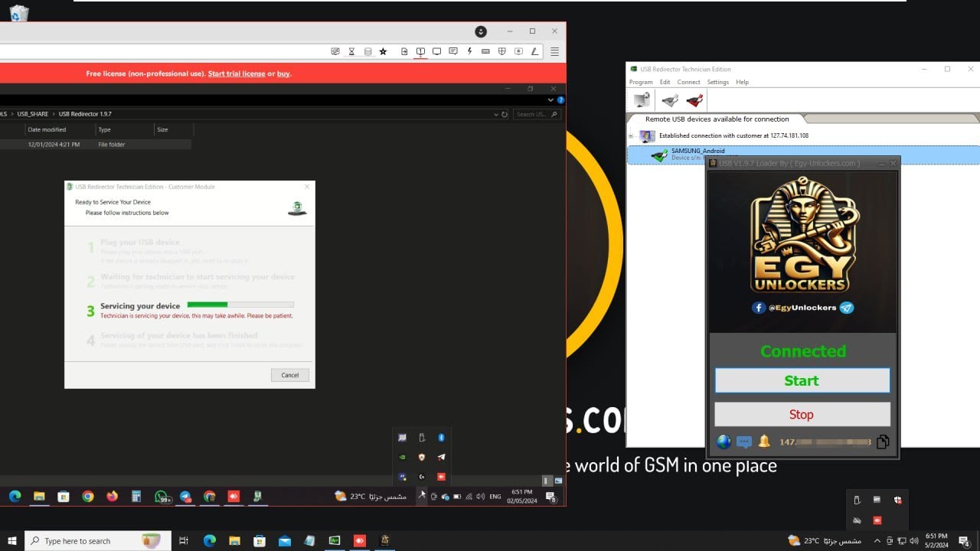This screenshot has width=980, height=551.
Task: Click the red disconnect USB device toolbar icon
Action: [x=694, y=100]
